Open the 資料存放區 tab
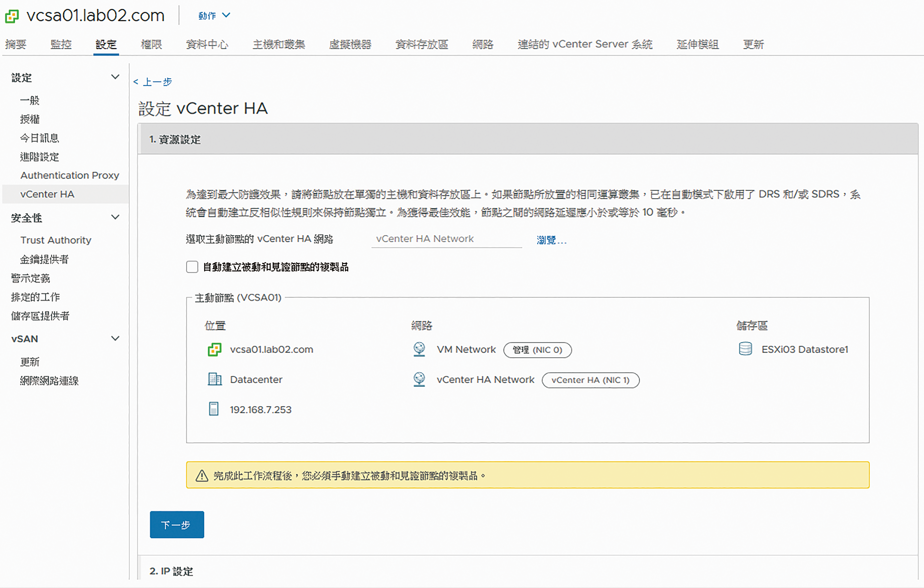The height and width of the screenshot is (588, 924). 422,44
